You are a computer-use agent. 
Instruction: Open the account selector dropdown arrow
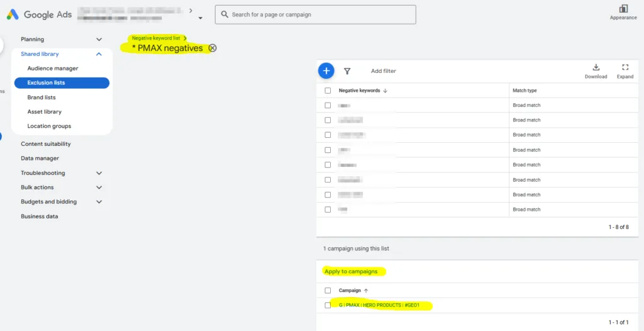click(x=201, y=18)
